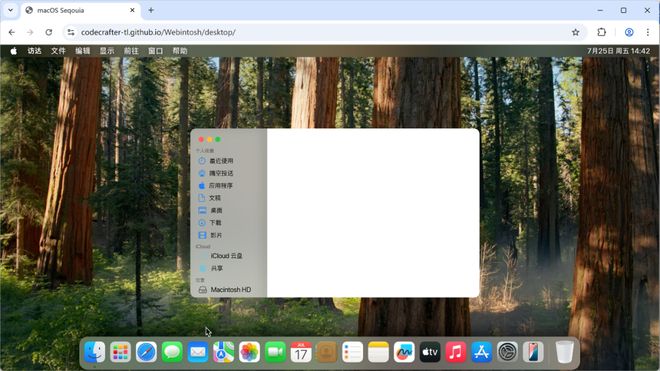Click the browser address bar URL
Screen dimensions: 660x371
pos(158,32)
